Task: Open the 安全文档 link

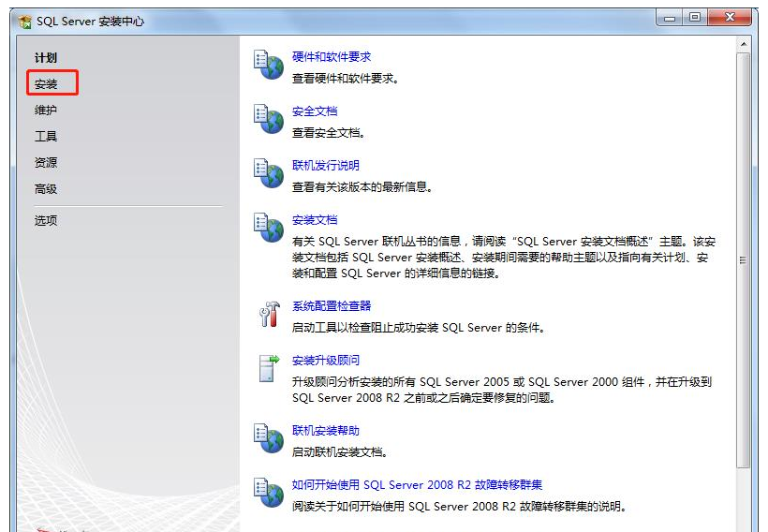Action: pos(315,111)
